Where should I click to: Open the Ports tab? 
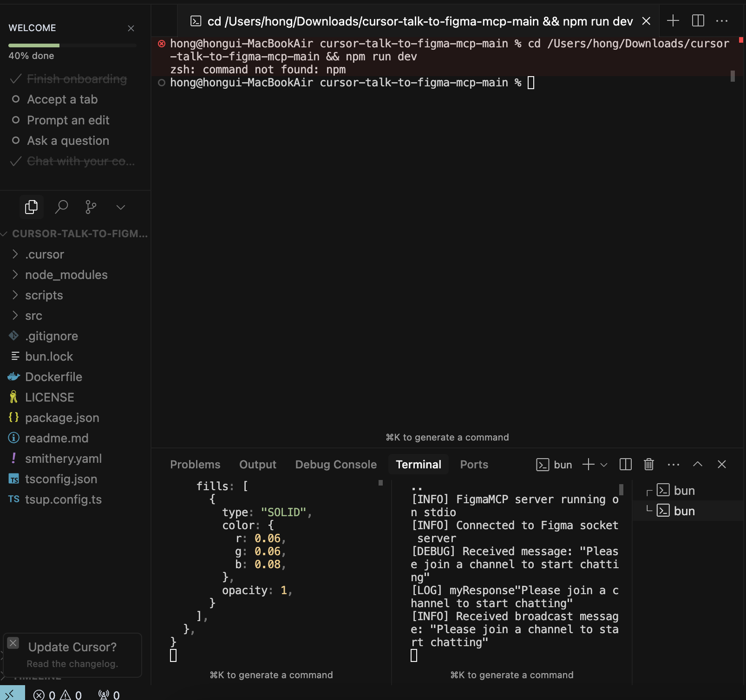(474, 464)
